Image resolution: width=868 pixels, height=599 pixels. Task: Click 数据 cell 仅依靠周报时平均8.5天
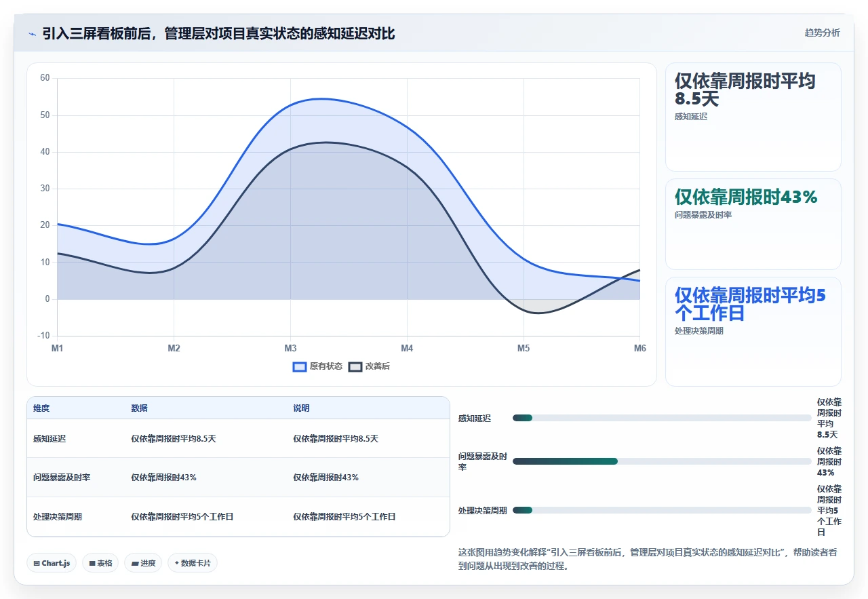(174, 439)
